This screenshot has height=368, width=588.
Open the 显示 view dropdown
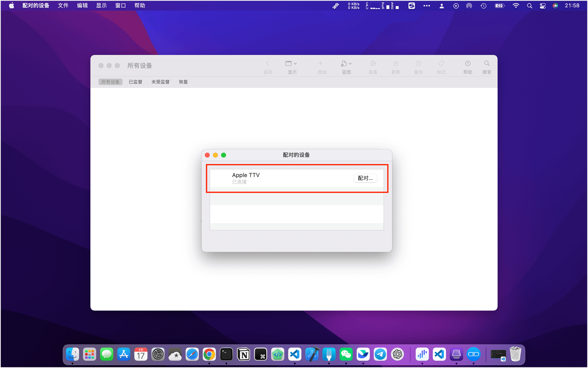coord(291,64)
